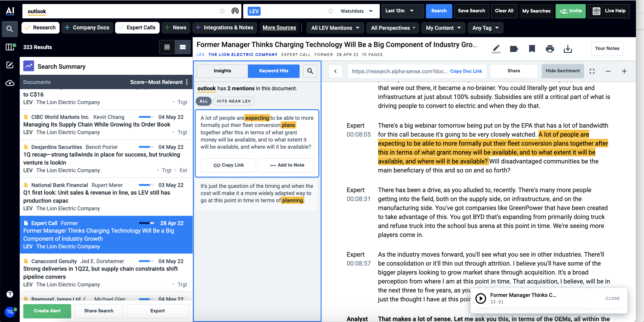Open the Watchlists dropdown
Screen dimensions: 644x322
(x=356, y=11)
